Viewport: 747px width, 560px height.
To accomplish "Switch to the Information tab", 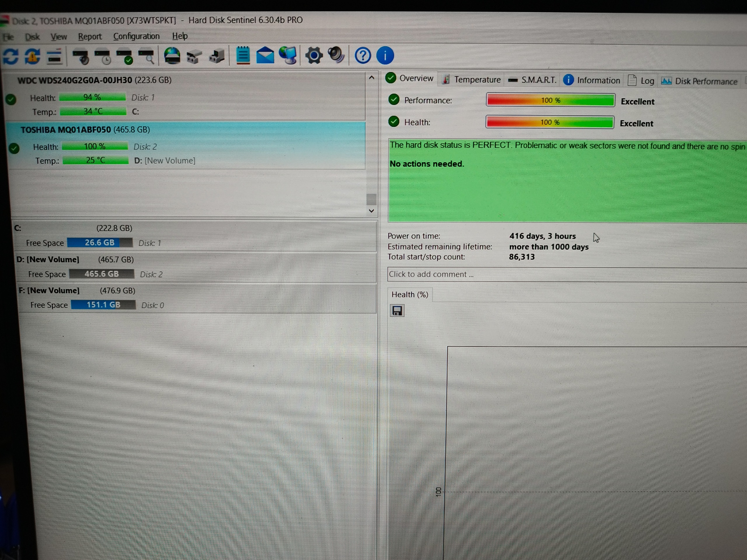I will pyautogui.click(x=592, y=80).
